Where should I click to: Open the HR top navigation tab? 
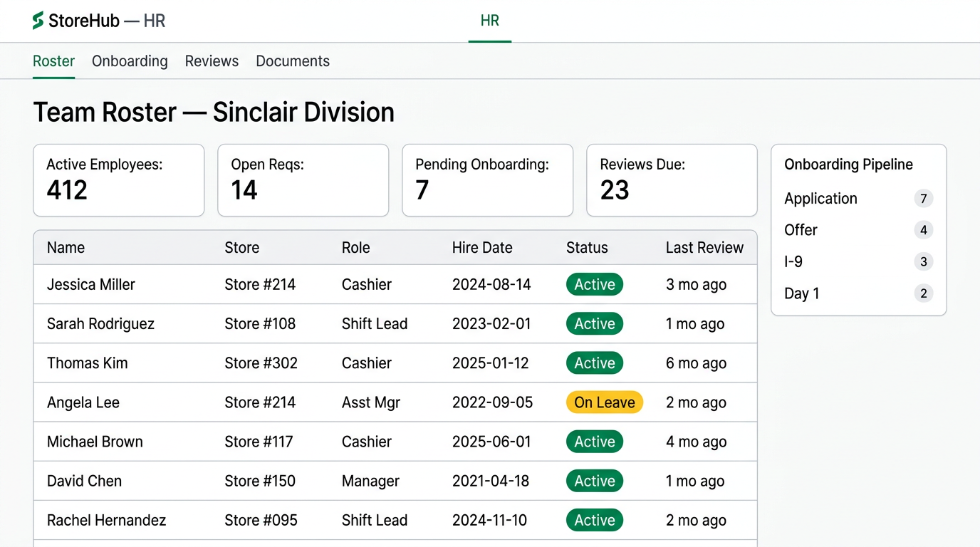pyautogui.click(x=490, y=21)
